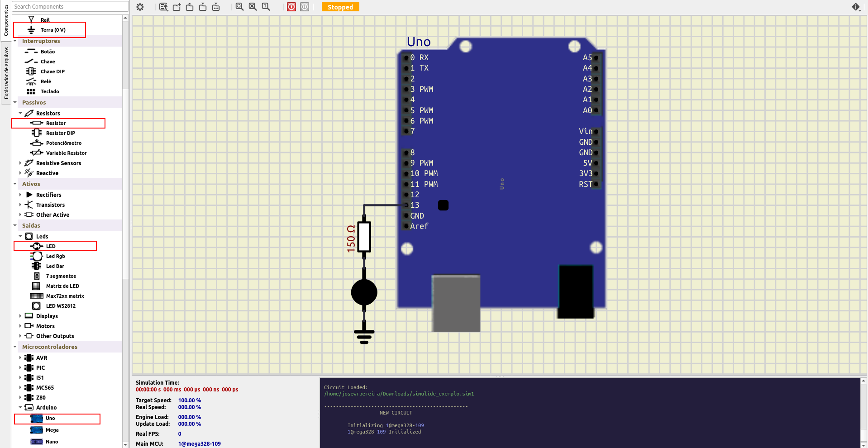Image resolution: width=868 pixels, height=448 pixels.
Task: Click the info icon at top right
Action: click(x=856, y=7)
